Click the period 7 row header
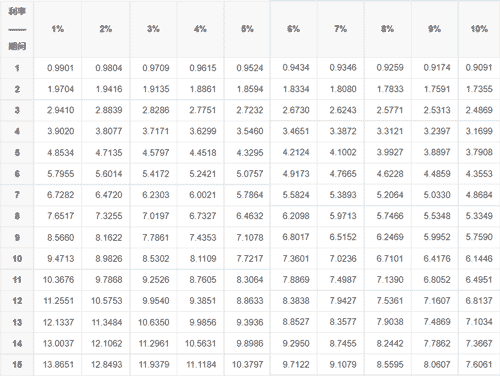 [17, 195]
